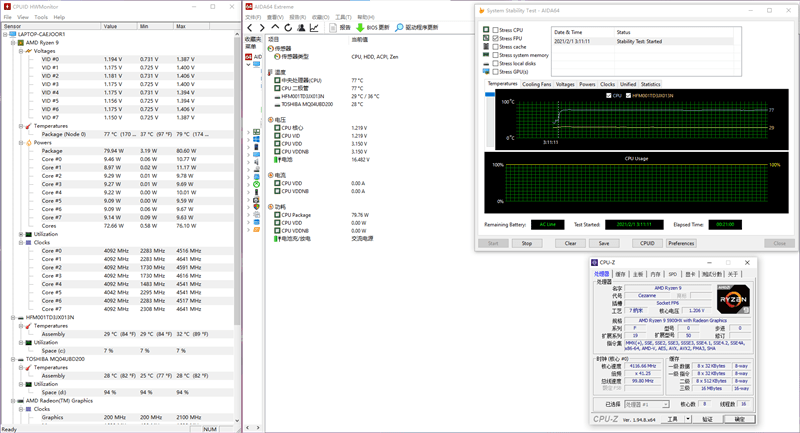Image resolution: width=800 pixels, height=433 pixels.
Task: Open AIDA64 工具(T) menu
Action: [343, 17]
